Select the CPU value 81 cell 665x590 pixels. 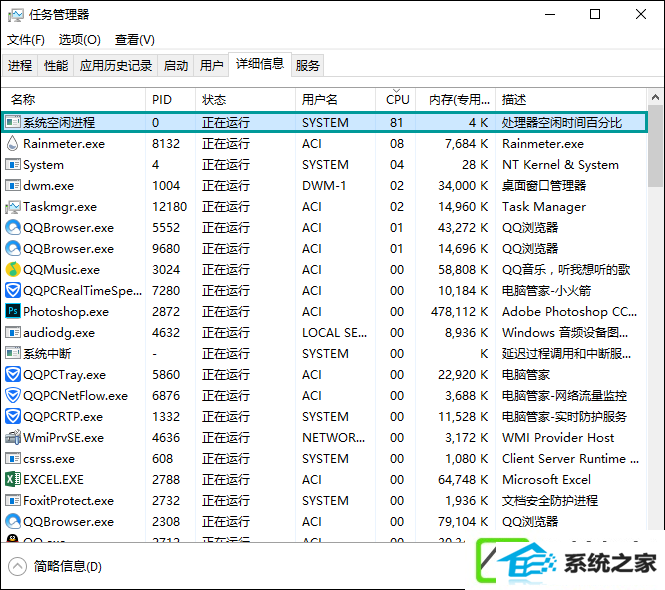[x=396, y=123]
